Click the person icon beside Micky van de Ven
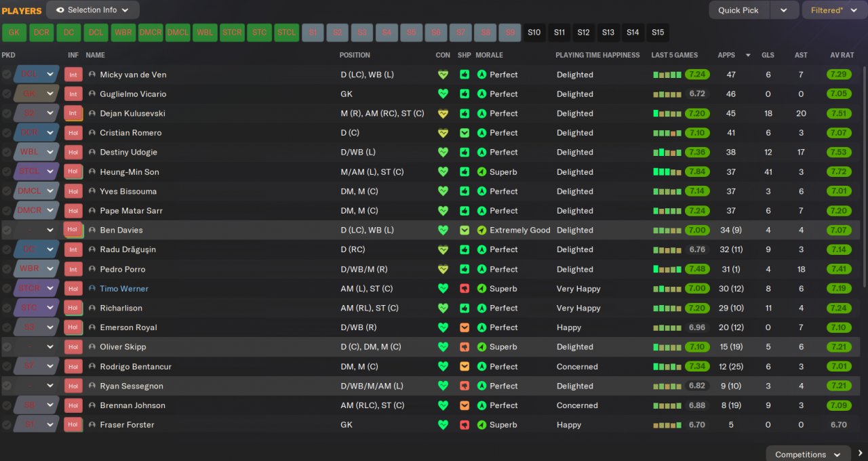This screenshot has height=461, width=868. pyautogui.click(x=92, y=75)
